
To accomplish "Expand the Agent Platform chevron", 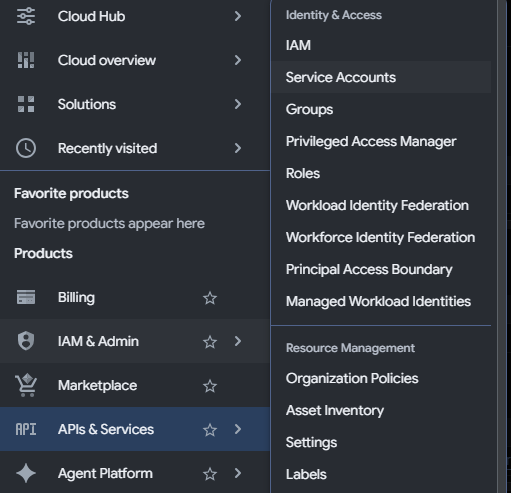I will (x=238, y=473).
